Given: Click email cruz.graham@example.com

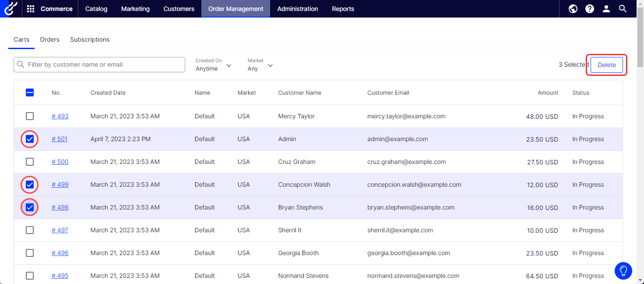Looking at the screenshot, I should pyautogui.click(x=407, y=162).
